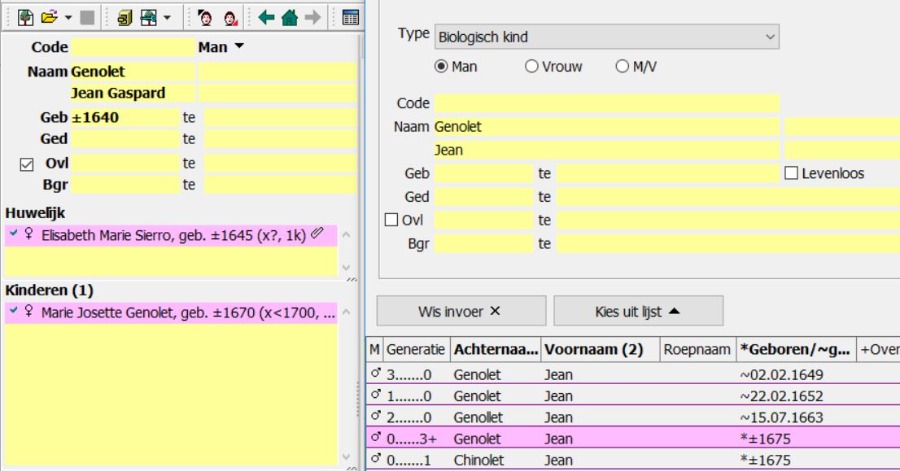The image size is (900, 471).
Task: Sort by the Achternaam column header
Action: point(494,350)
